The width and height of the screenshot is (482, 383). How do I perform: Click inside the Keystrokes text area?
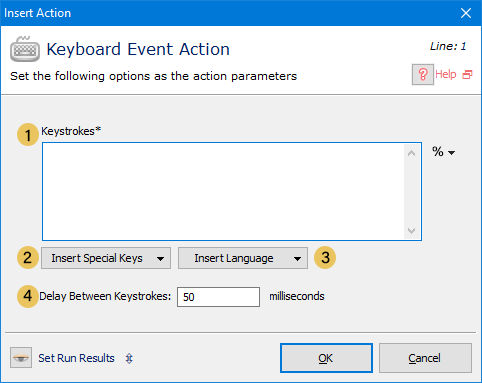pos(223,191)
